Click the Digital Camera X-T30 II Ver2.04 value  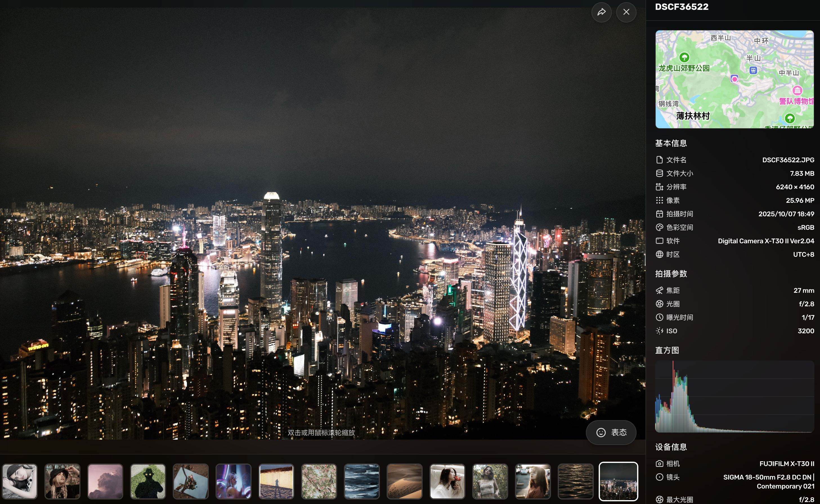[x=766, y=241]
